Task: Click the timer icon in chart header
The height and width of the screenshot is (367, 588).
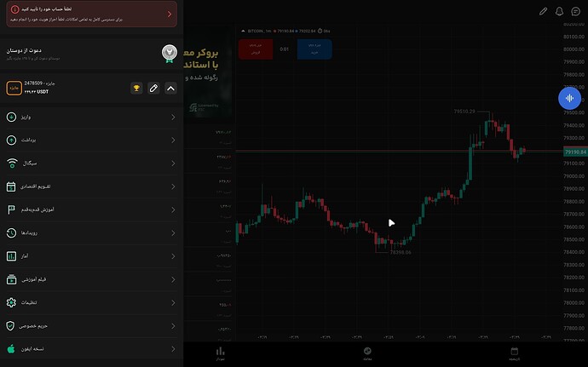Action: [320, 32]
